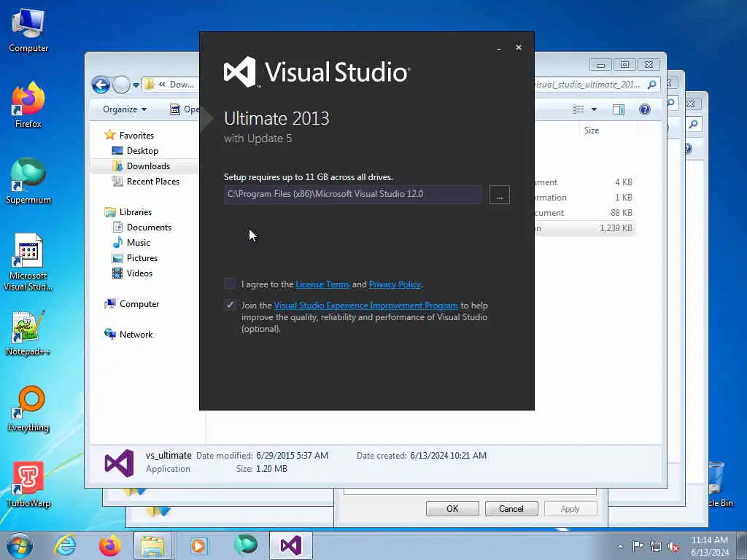The width and height of the screenshot is (747, 560).
Task: Click the Microsoft Visual Studio desktop shortcut
Action: click(x=28, y=262)
